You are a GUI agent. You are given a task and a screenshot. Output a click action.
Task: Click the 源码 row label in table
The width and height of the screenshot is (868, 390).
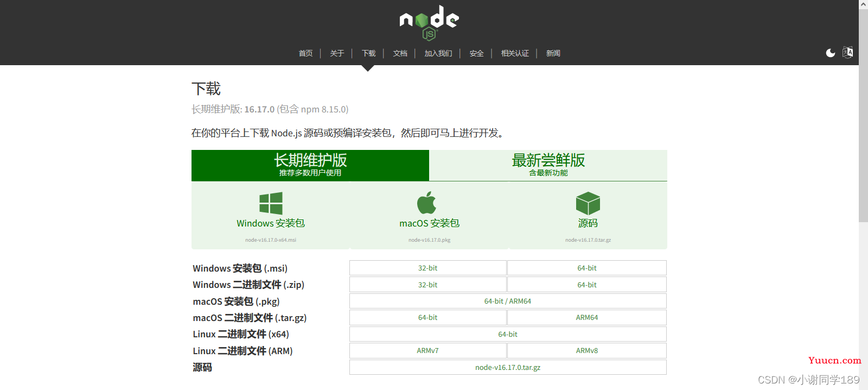(x=202, y=367)
